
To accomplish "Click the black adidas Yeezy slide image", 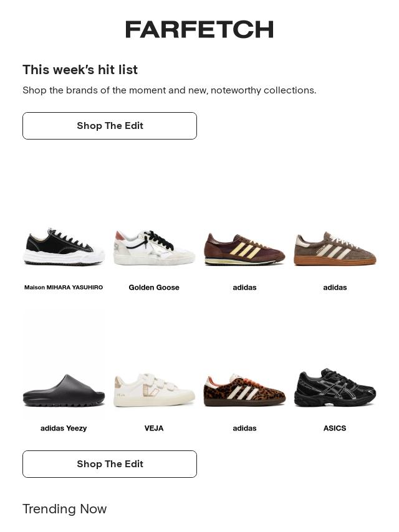I will point(64,390).
